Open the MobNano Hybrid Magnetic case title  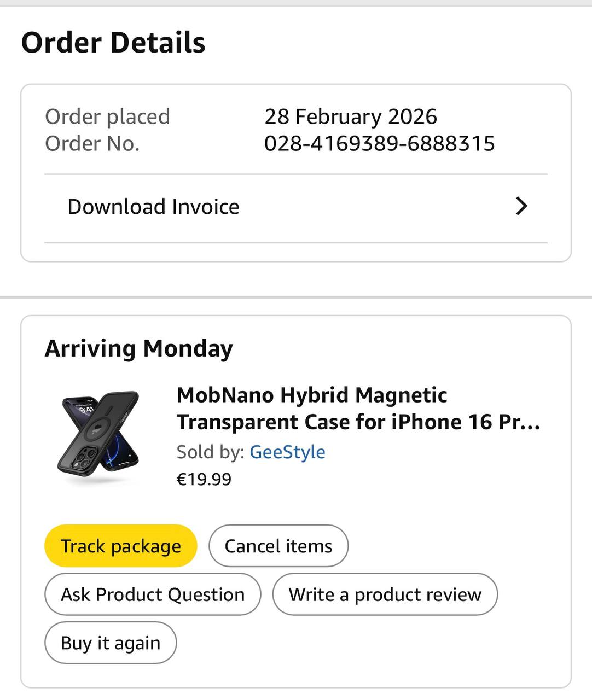click(x=358, y=408)
